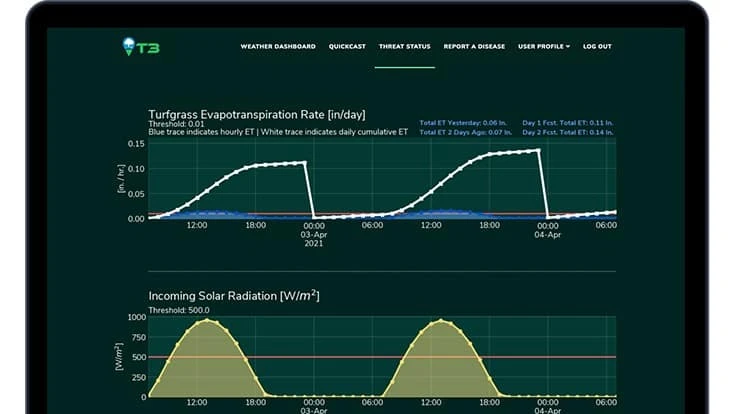Open the Weather Dashboard page
Screen dimensions: 736x414
[277, 46]
